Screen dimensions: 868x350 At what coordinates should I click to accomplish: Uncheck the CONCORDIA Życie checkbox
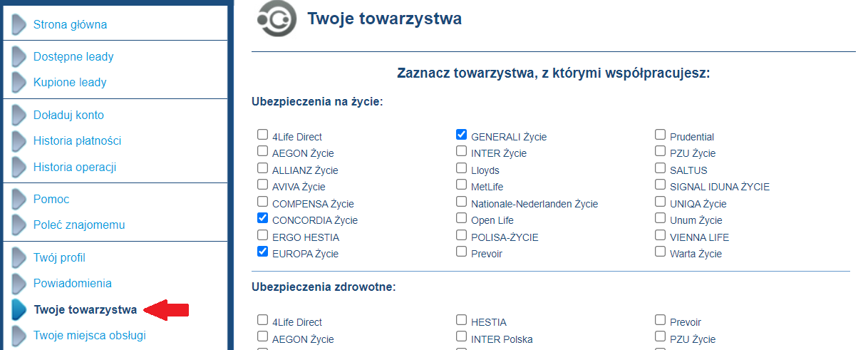point(262,218)
